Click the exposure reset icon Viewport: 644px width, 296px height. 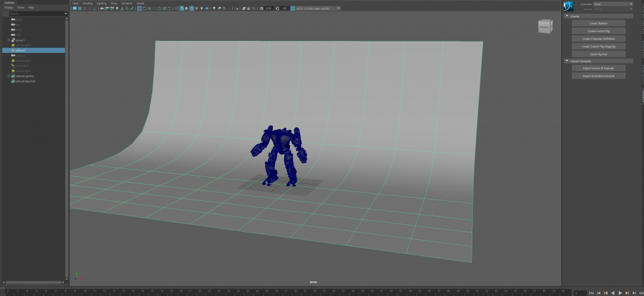click(x=262, y=8)
